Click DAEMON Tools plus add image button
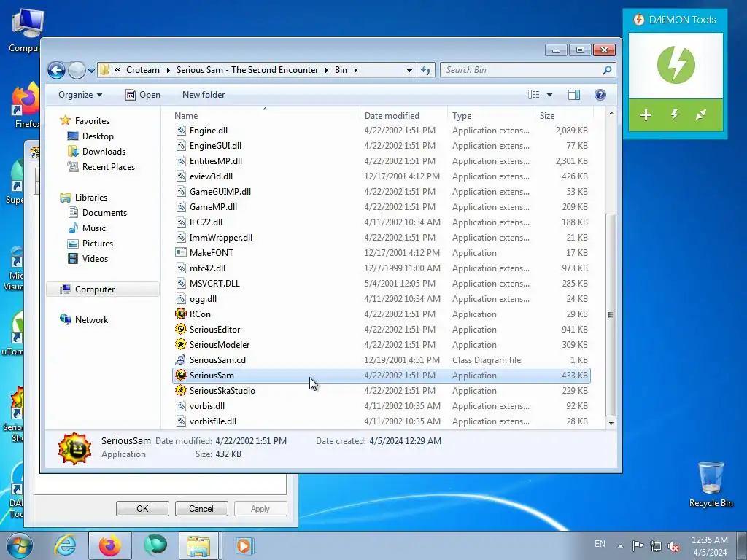Screen dimensions: 747x560 (646, 114)
